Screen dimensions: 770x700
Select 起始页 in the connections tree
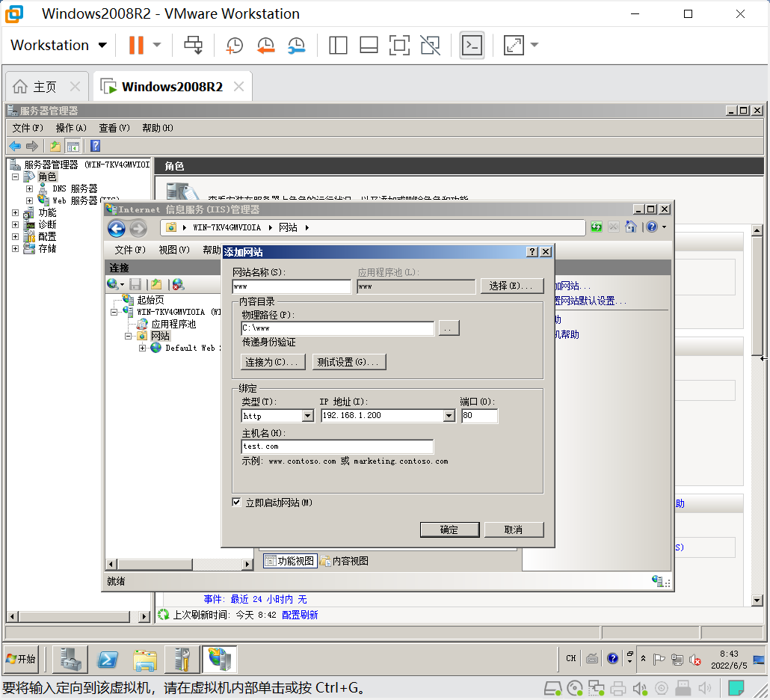pyautogui.click(x=150, y=300)
